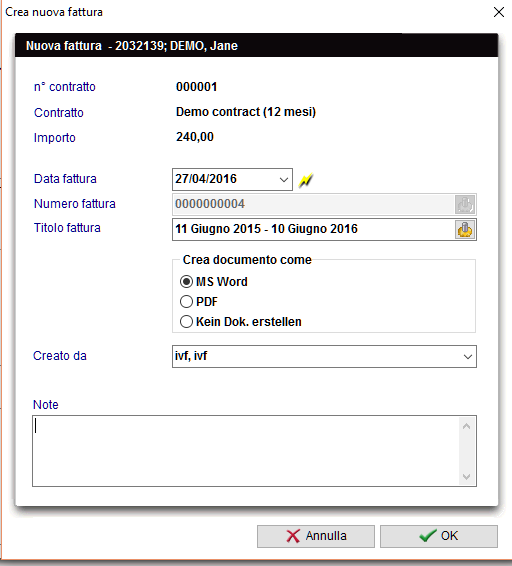Click inside the Note text area
The image size is (512, 566).
(246, 451)
